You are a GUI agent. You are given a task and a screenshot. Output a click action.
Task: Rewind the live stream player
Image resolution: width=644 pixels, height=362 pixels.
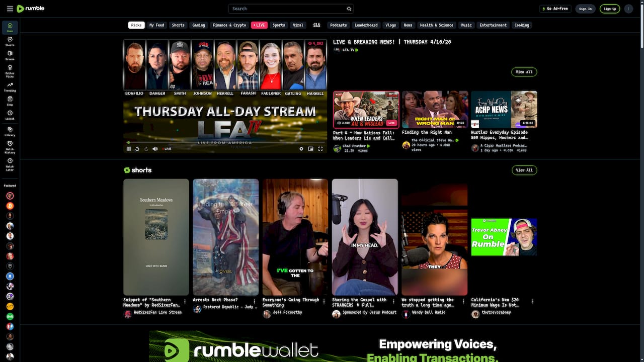[137, 149]
